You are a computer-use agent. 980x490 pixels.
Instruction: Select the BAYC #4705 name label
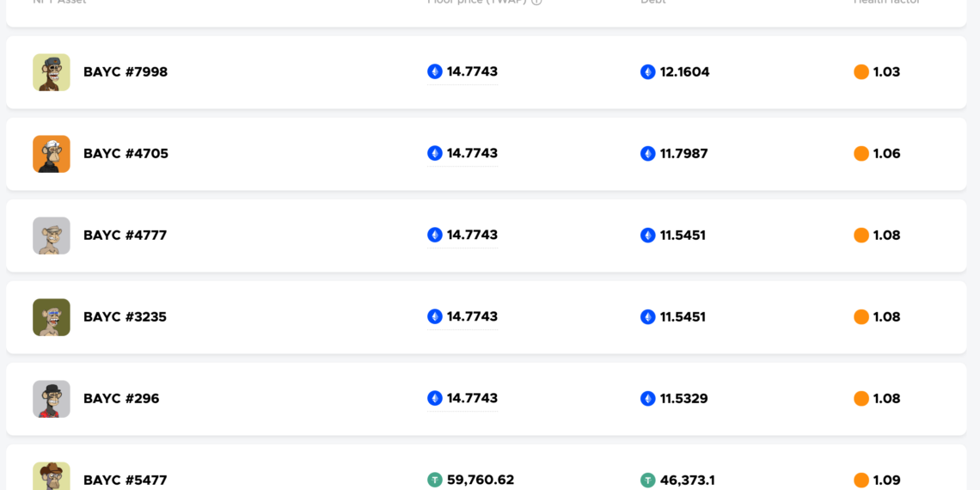tap(126, 154)
